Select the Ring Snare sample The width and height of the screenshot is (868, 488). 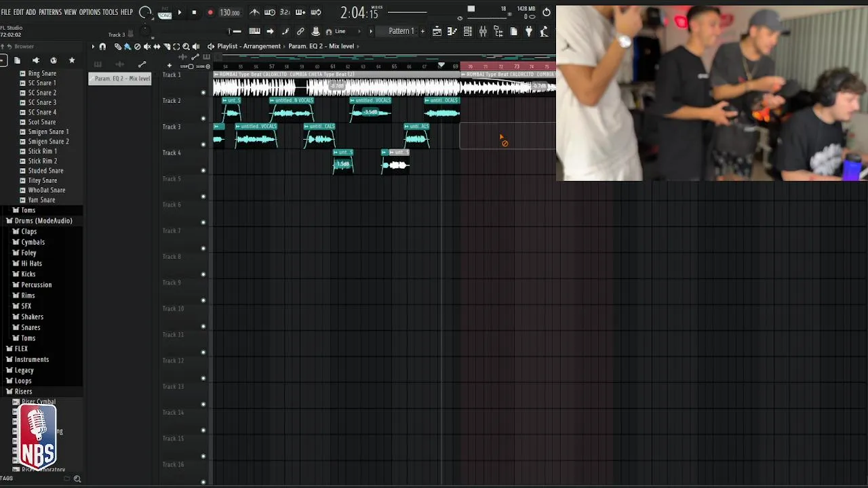[x=42, y=73]
